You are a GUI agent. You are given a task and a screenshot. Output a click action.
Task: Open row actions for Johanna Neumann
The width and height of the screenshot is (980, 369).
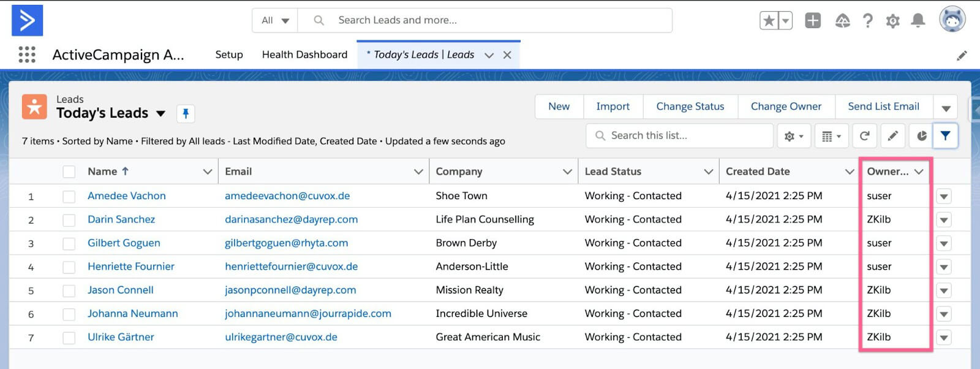coord(944,314)
